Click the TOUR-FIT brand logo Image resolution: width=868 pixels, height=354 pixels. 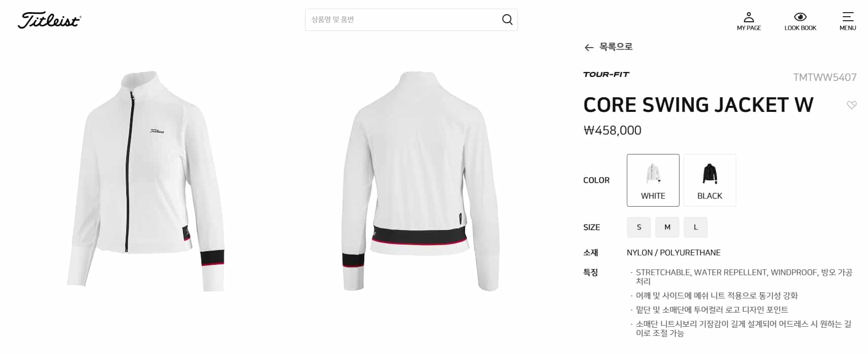click(606, 74)
